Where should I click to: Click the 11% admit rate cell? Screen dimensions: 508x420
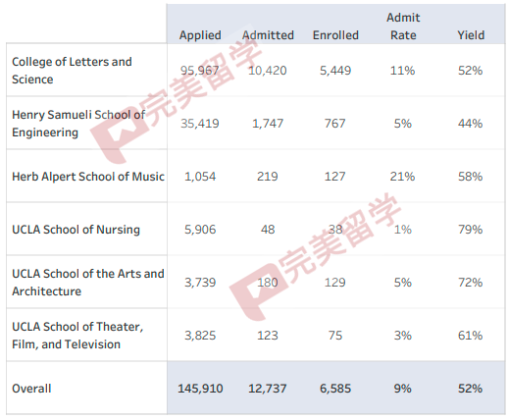[402, 71]
